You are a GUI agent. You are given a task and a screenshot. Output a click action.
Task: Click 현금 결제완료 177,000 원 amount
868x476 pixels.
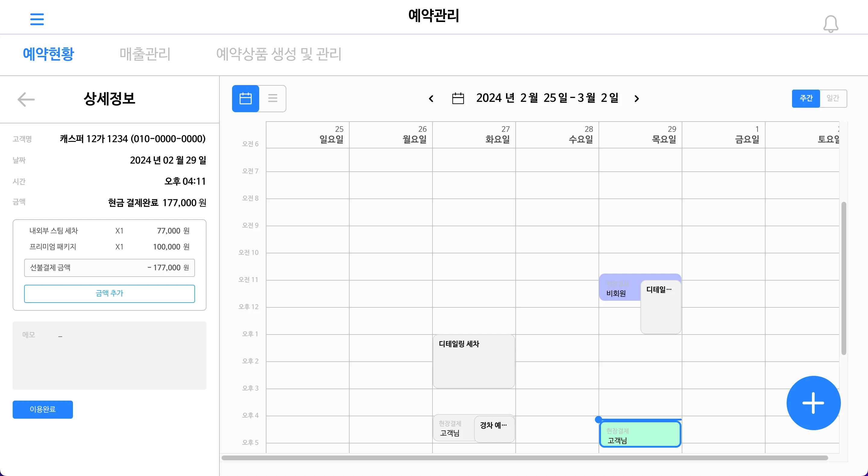(x=157, y=202)
